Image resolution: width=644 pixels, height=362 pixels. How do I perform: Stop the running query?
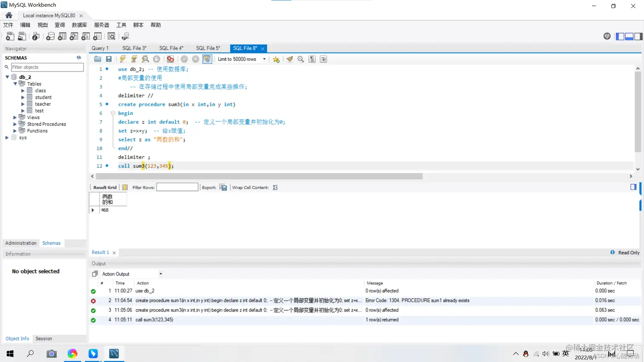tap(157, 59)
